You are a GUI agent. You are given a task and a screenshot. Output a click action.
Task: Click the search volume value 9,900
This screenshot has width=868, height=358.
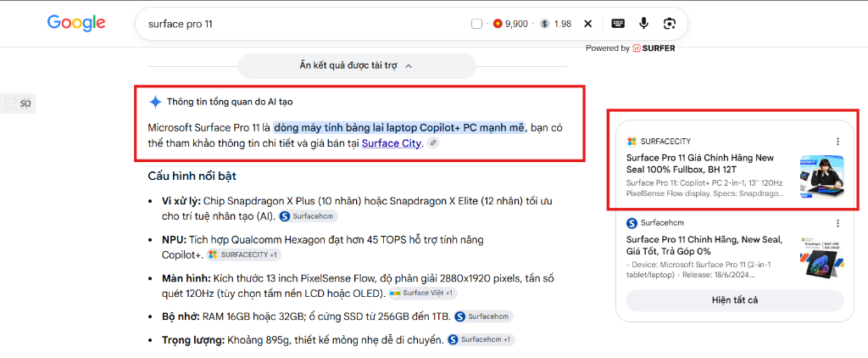point(516,24)
